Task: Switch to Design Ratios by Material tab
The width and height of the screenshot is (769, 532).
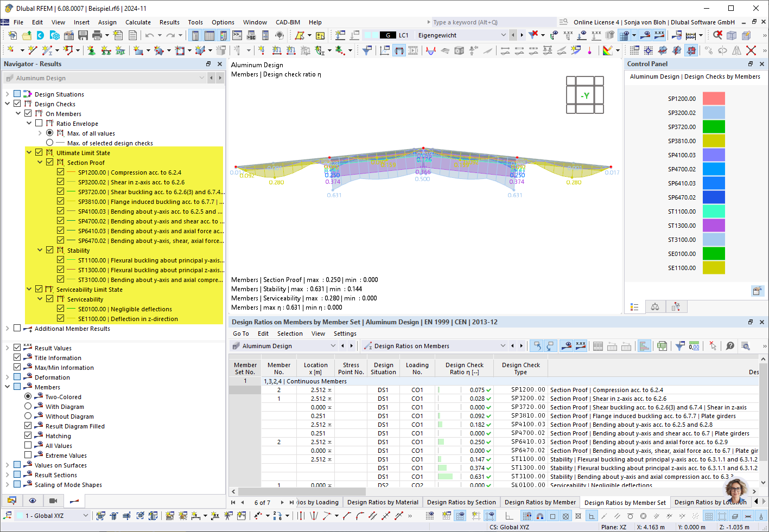Action: pyautogui.click(x=383, y=502)
